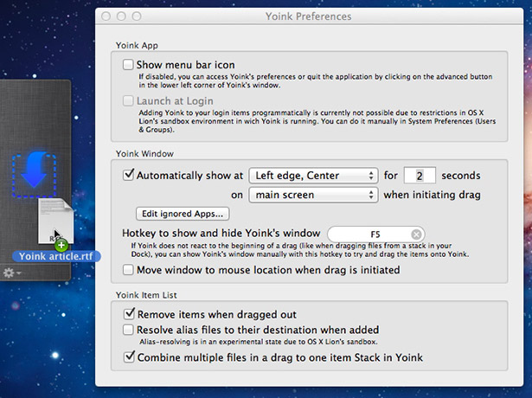Uncheck Automatically show at checkbox
The height and width of the screenshot is (398, 532).
(x=128, y=175)
